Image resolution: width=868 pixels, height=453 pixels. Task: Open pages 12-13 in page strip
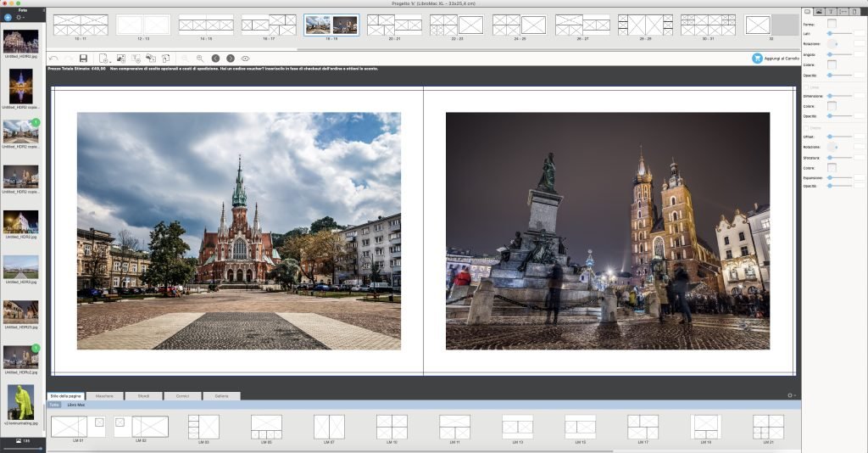(x=143, y=25)
